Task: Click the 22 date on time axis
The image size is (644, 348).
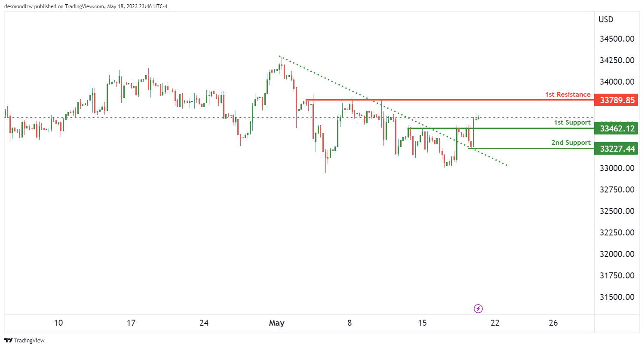Action: click(x=495, y=323)
